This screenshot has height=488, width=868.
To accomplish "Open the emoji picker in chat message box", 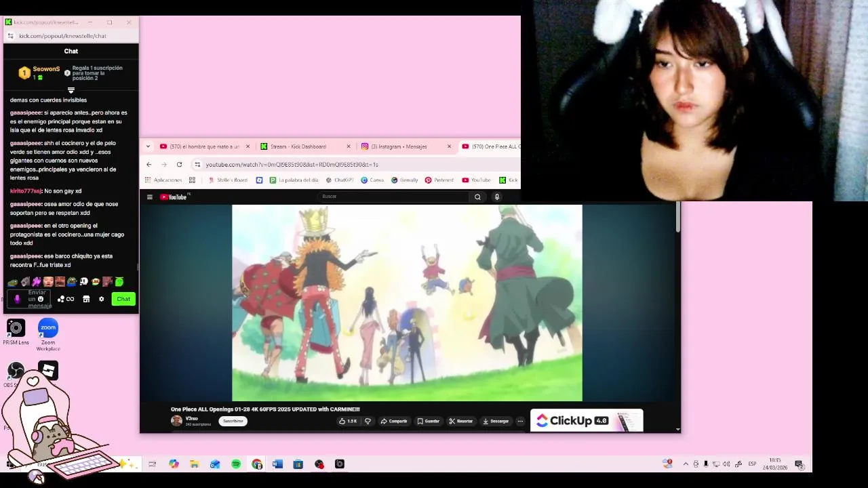I will coord(41,299).
